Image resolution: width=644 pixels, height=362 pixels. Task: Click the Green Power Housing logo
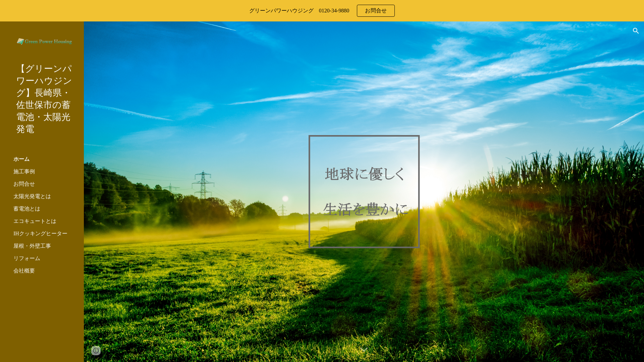44,42
